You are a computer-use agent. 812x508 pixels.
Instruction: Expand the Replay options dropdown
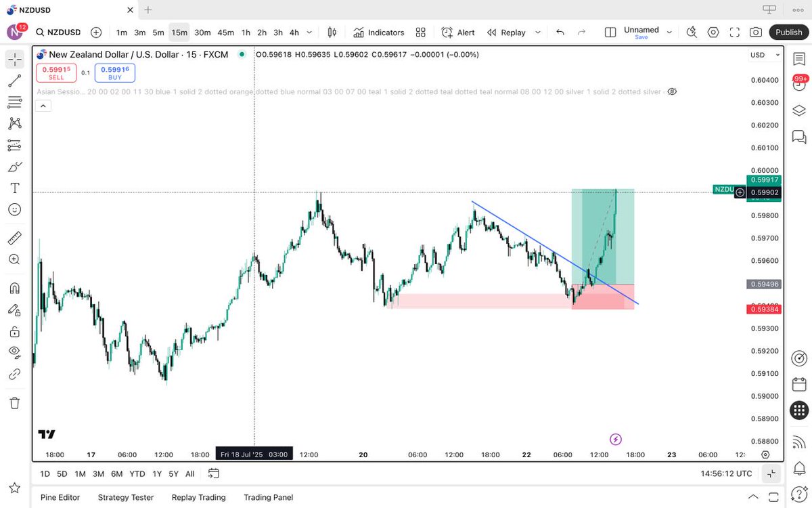[538, 33]
